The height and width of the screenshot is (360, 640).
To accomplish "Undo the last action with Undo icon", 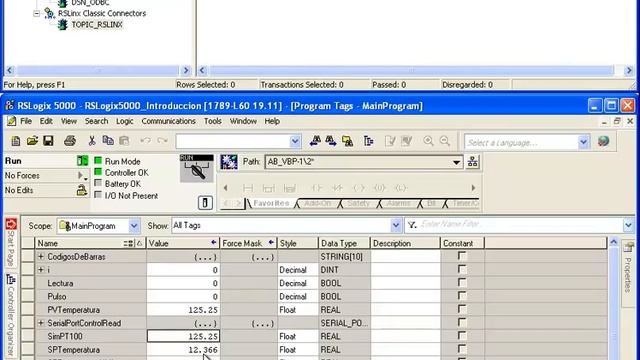I will click(x=145, y=141).
